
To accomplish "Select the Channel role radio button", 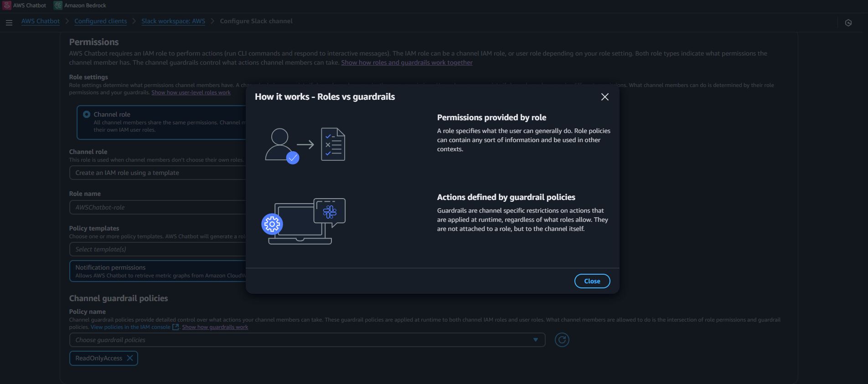I will point(87,114).
